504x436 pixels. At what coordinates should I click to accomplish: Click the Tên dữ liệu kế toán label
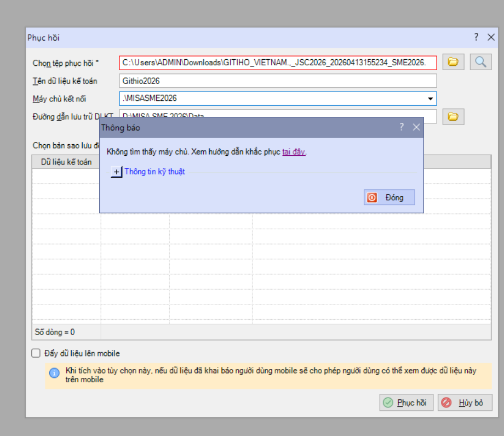pyautogui.click(x=65, y=81)
